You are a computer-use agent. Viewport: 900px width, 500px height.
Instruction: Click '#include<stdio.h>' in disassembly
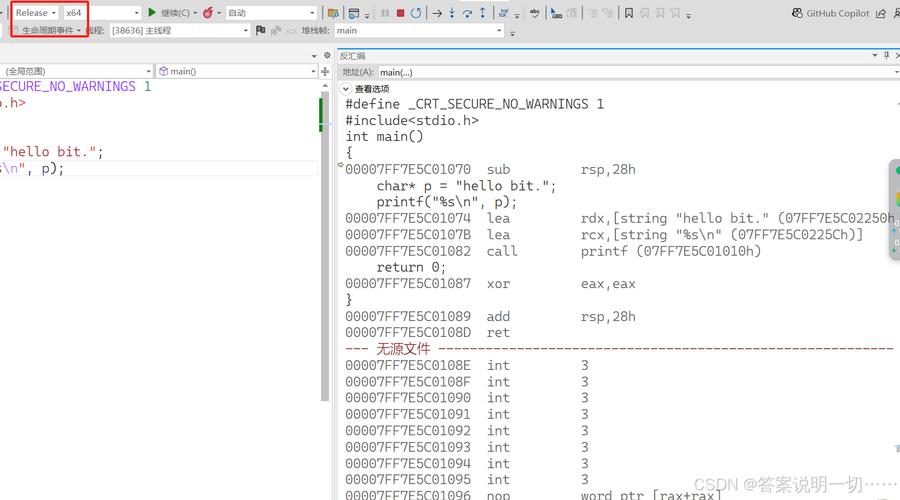pos(412,121)
